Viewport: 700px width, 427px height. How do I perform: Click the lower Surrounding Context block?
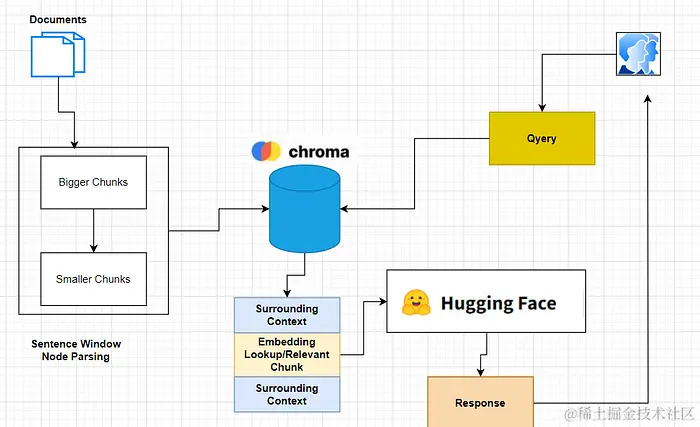click(x=287, y=394)
